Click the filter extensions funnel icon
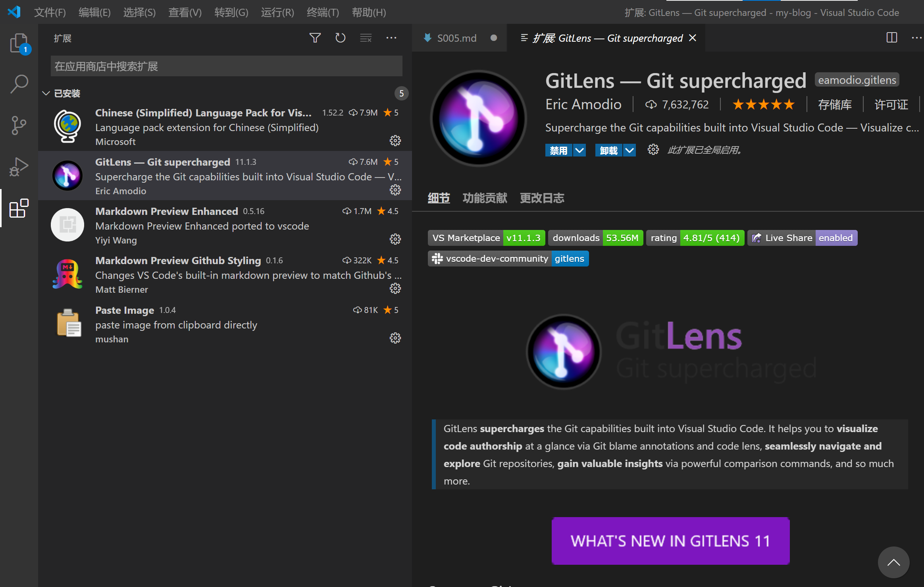Screen dimensions: 924x587 [x=315, y=38]
